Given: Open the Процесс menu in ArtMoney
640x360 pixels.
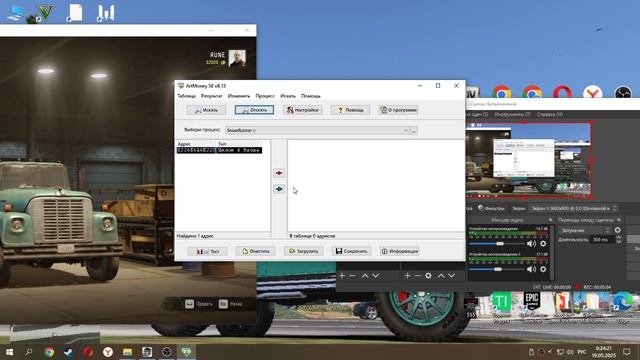Looking at the screenshot, I should coord(265,96).
